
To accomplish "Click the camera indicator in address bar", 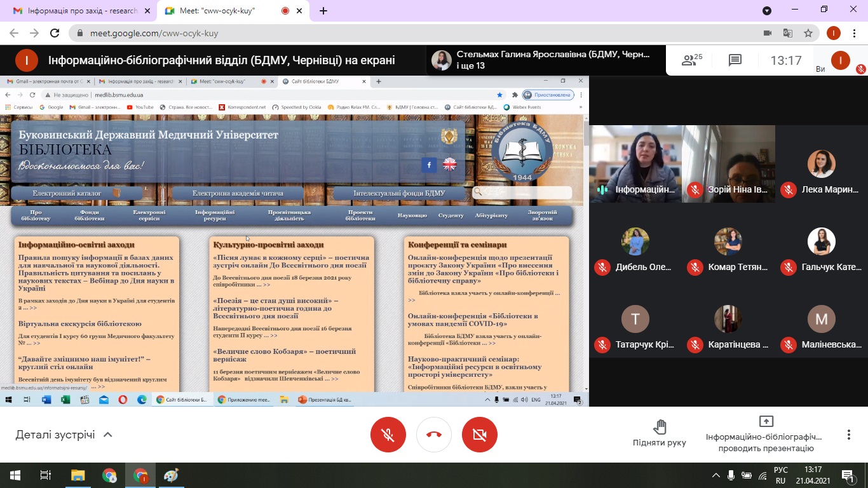I will coord(767,33).
